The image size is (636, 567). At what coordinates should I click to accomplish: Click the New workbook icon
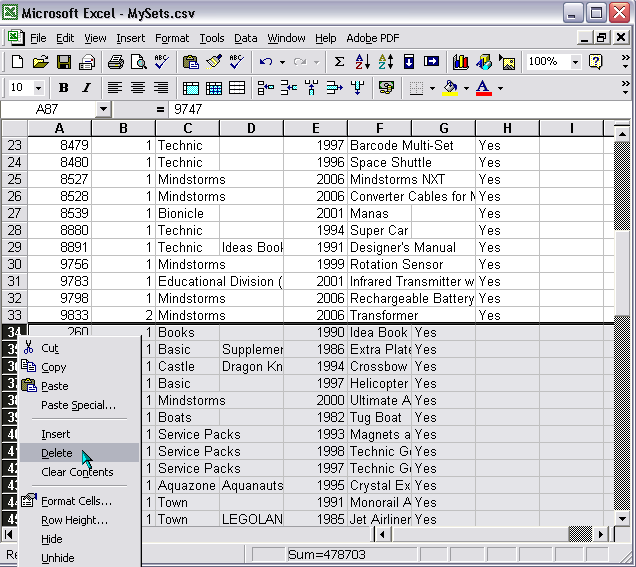(x=17, y=62)
